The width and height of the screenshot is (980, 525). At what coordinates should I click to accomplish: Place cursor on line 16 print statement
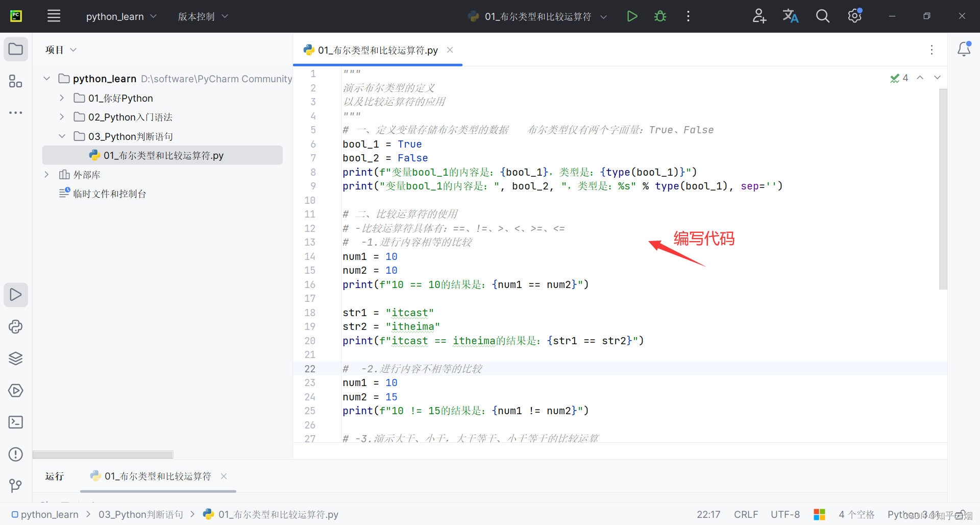[465, 284]
